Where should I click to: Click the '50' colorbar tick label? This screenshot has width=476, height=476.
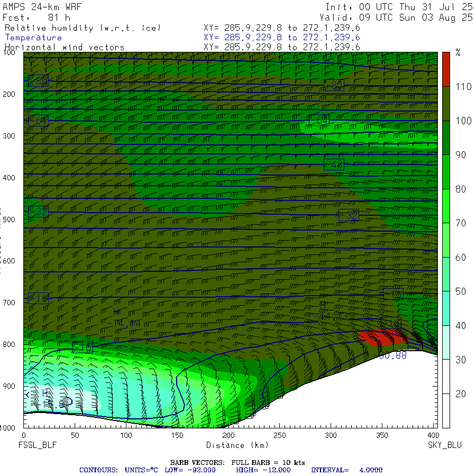[x=461, y=292]
